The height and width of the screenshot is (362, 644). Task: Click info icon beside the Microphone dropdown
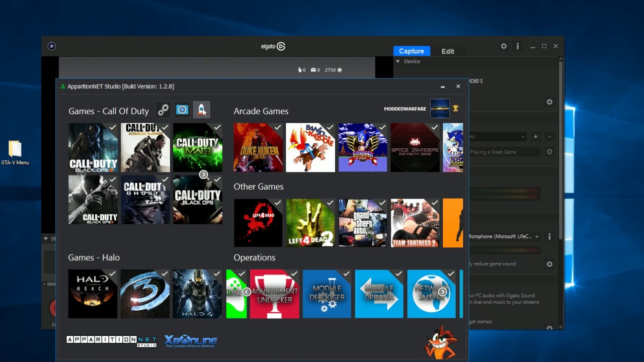(549, 236)
